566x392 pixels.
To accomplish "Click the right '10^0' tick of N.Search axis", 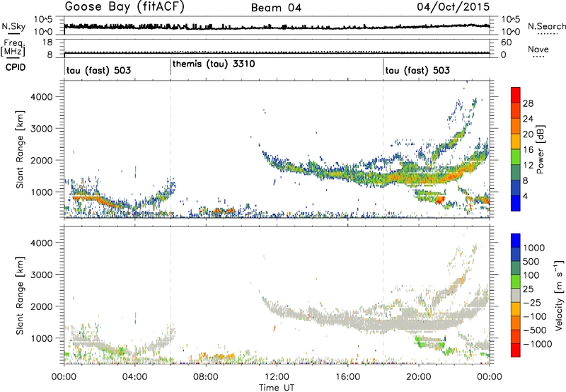I will pos(511,32).
